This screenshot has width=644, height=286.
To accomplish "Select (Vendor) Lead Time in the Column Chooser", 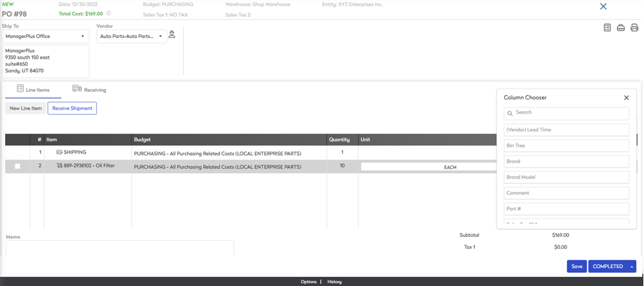I will 567,130.
